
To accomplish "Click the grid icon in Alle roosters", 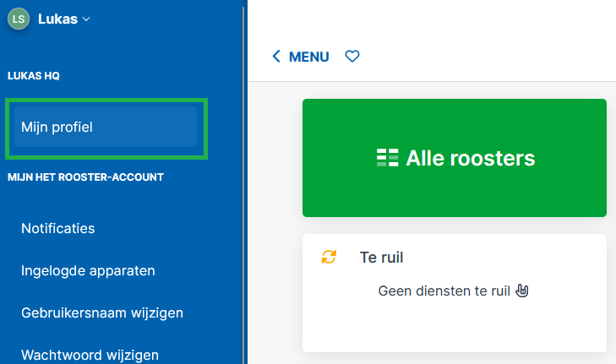I will 387,158.
